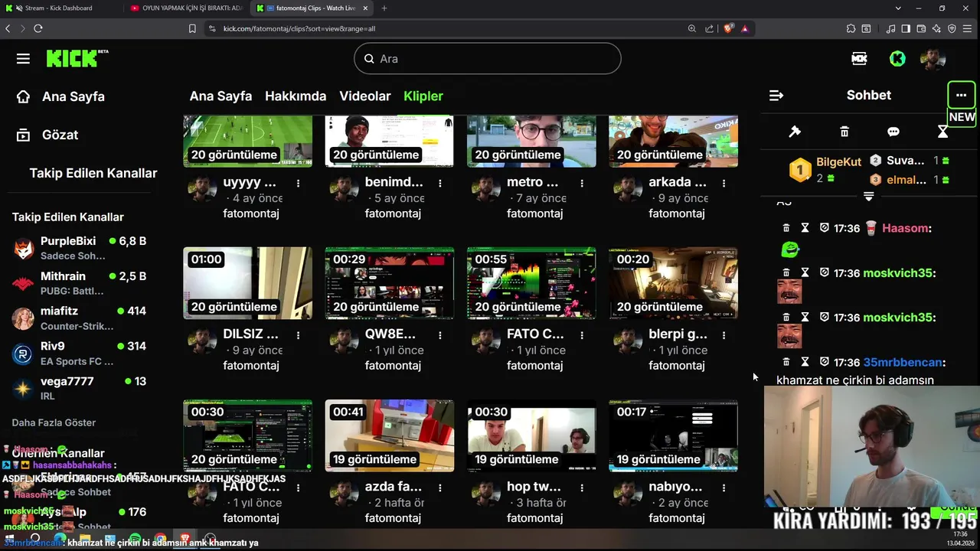Open options menu for azda fa clip
980x551 pixels.
coord(439,487)
